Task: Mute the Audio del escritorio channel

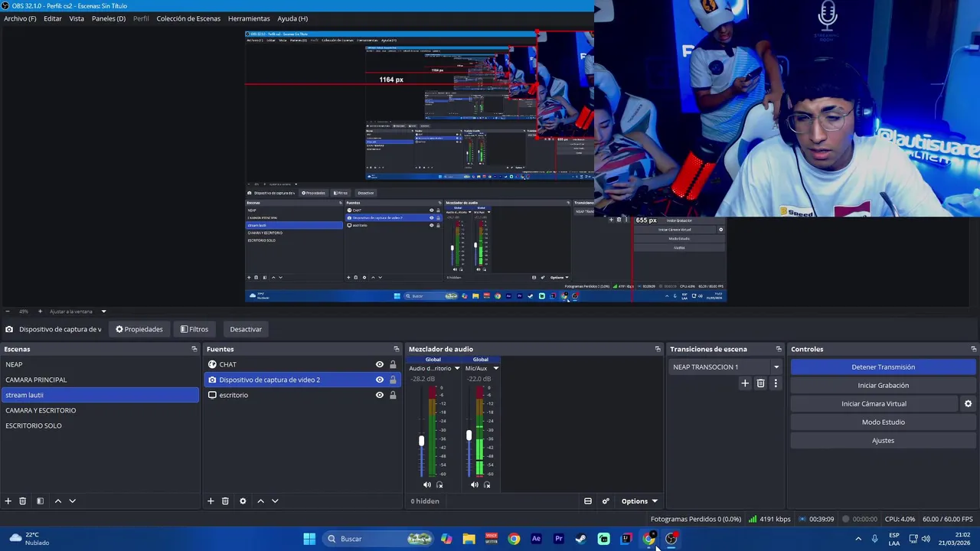Action: [427, 484]
